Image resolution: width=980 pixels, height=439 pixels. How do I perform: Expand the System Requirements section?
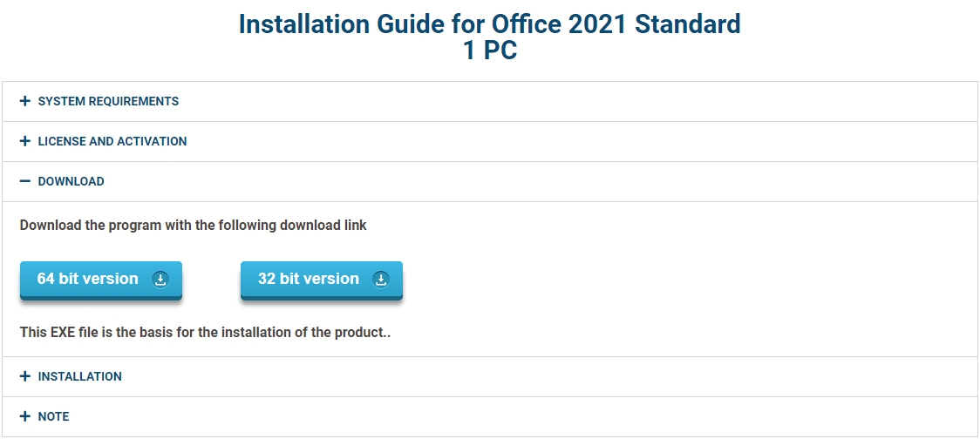108,101
